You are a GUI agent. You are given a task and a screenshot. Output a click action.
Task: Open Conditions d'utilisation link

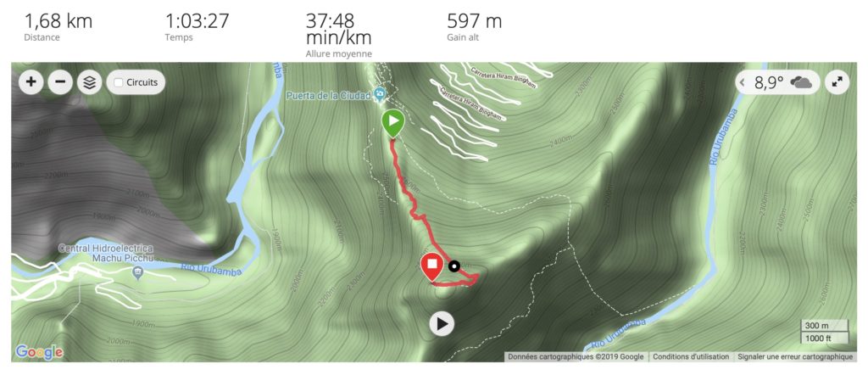tap(690, 356)
